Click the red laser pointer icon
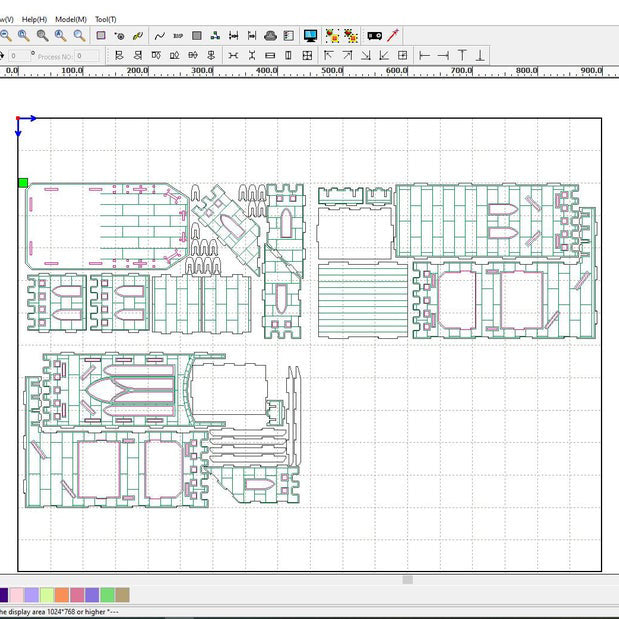Viewport: 619px width, 619px height. 394,36
